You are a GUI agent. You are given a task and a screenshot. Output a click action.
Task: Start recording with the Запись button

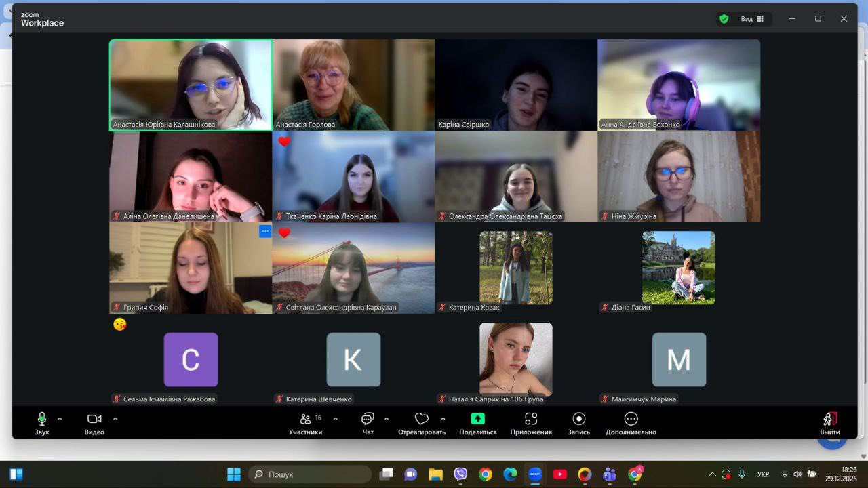[x=579, y=424]
